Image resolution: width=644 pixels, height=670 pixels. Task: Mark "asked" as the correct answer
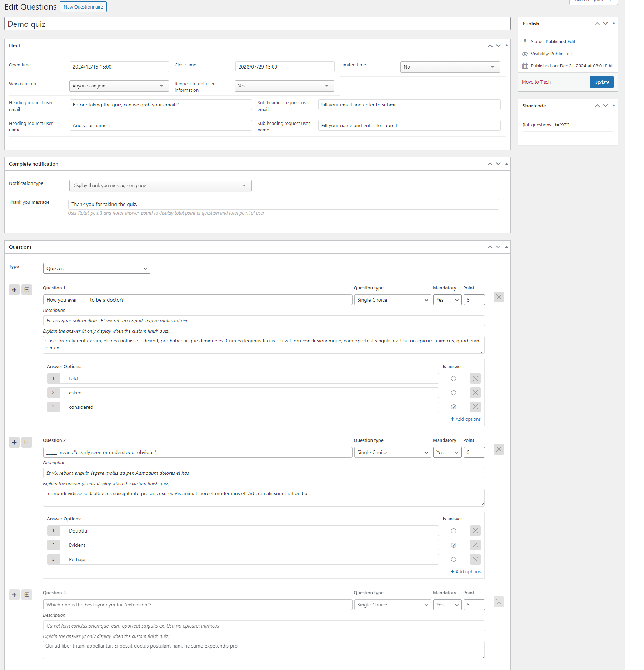[x=453, y=392]
